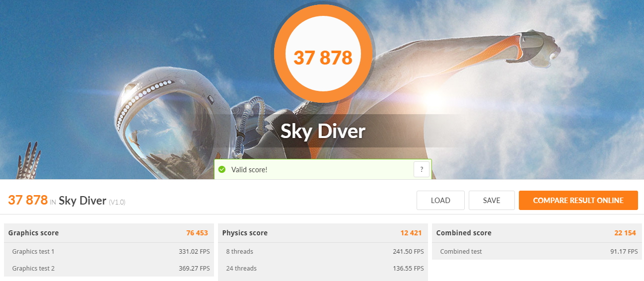Click the combined score value 22 154
644x281 pixels.
click(625, 233)
